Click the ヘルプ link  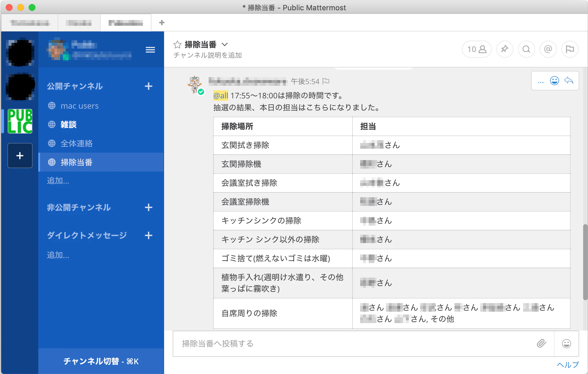[567, 364]
